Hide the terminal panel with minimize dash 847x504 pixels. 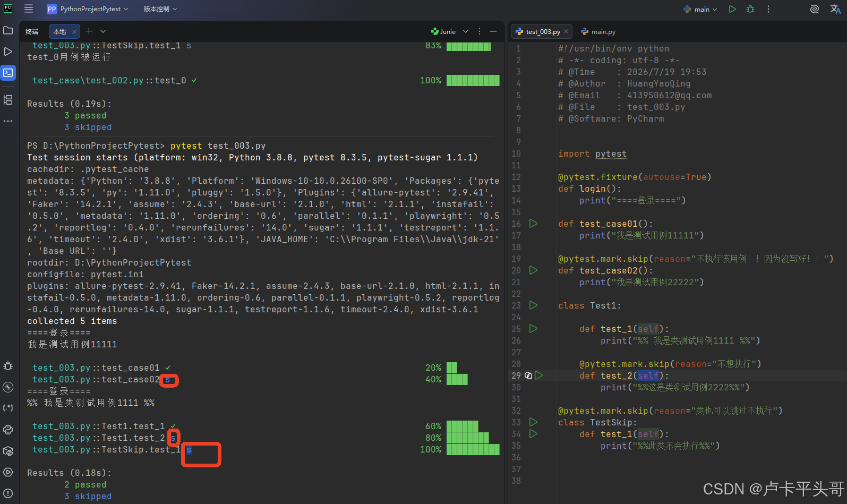493,31
